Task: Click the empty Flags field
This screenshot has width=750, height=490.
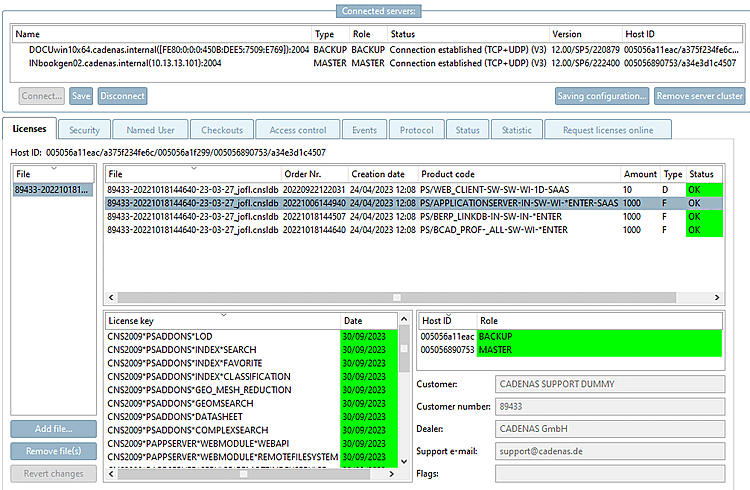Action: click(x=610, y=474)
